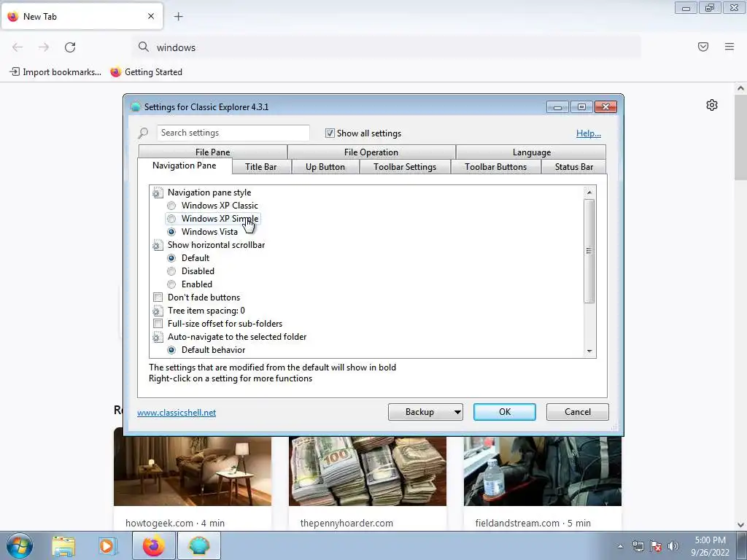
Task: Select Default horizontal scrollbar option
Action: coord(171,258)
